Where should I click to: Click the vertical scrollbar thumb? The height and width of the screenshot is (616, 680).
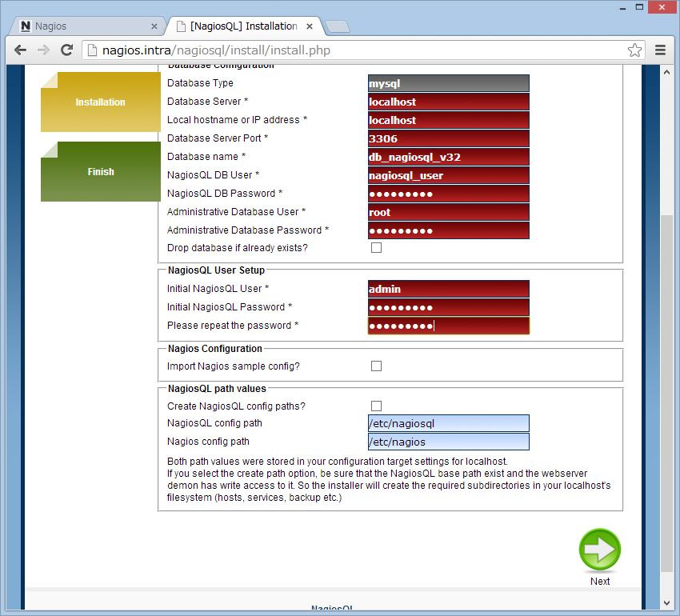click(x=667, y=393)
